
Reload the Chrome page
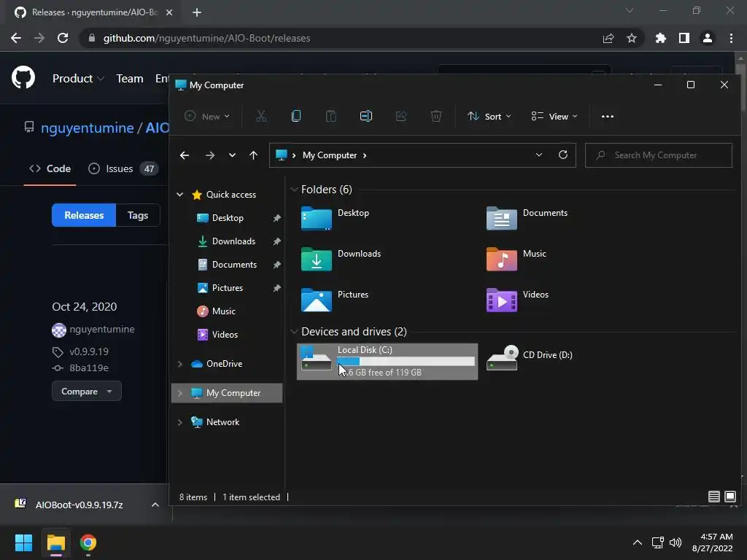point(63,38)
